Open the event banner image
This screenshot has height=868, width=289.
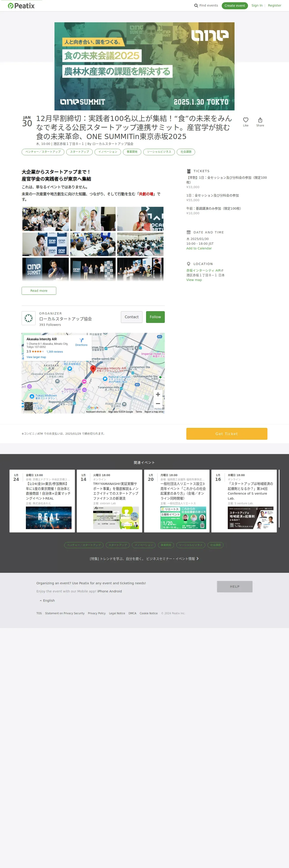tap(144, 66)
